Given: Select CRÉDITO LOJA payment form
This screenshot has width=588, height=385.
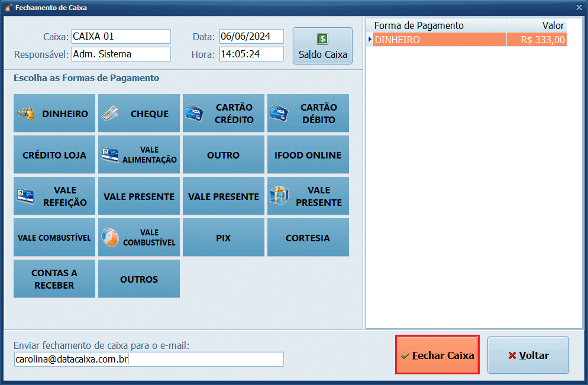Looking at the screenshot, I should (x=54, y=154).
